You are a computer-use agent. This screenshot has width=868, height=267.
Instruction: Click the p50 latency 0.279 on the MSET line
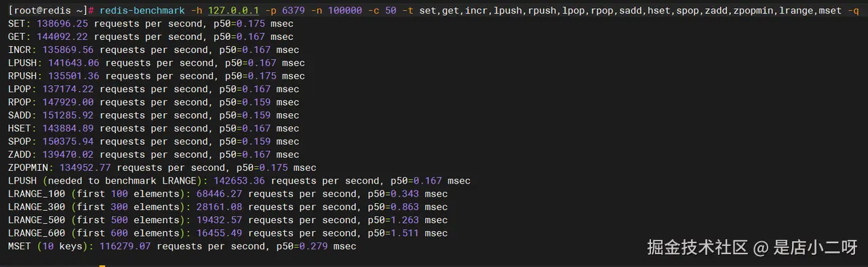[313, 246]
